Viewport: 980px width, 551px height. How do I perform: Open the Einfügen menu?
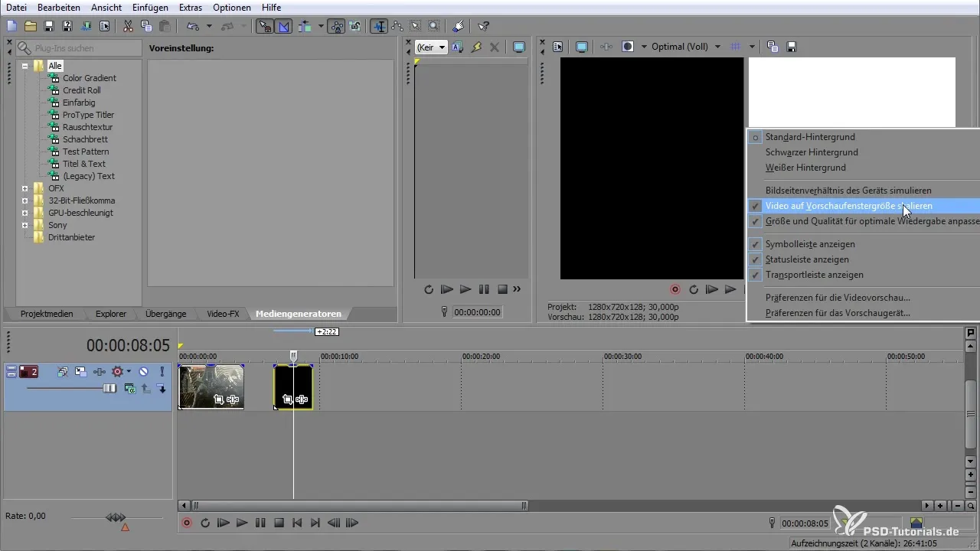[150, 7]
